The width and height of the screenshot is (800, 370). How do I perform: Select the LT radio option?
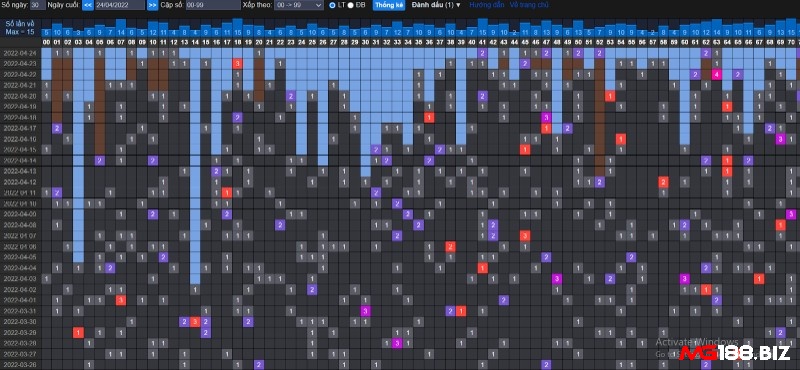(x=333, y=5)
